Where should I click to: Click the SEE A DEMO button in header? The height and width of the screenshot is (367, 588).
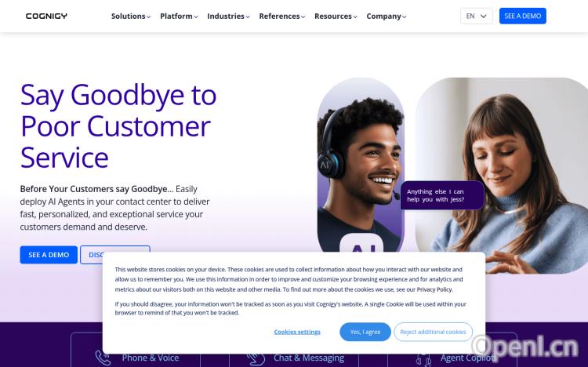coord(522,16)
